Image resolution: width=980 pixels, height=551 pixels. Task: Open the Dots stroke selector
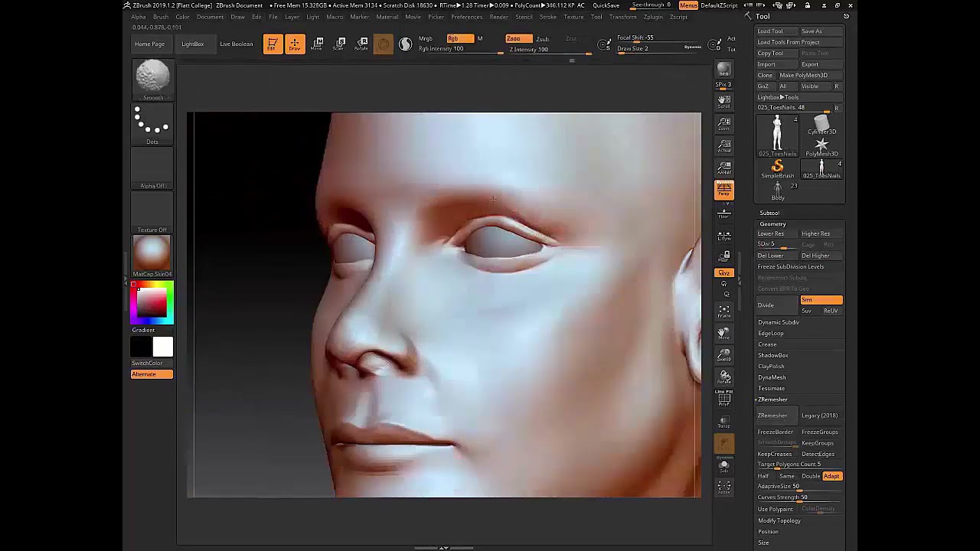pos(152,124)
